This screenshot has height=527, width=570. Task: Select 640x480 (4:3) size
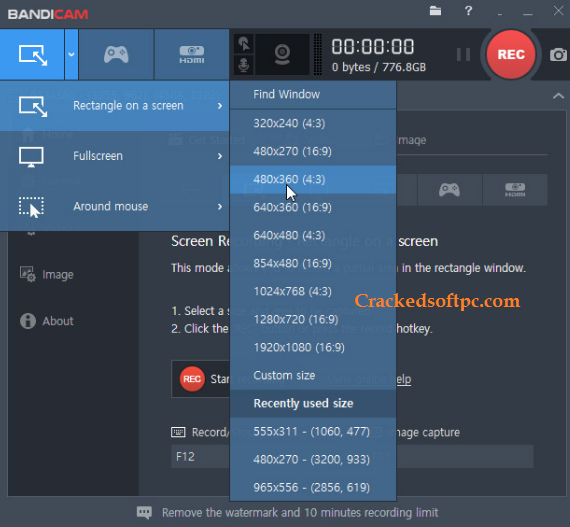click(x=313, y=235)
